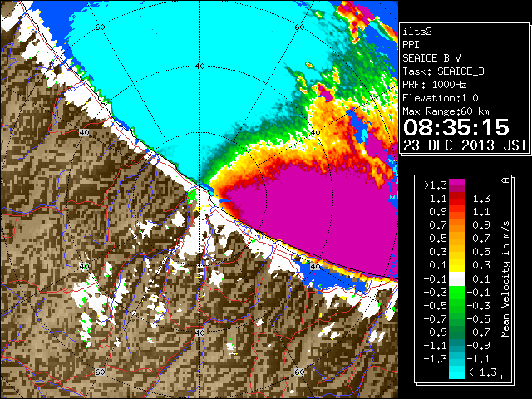Image resolution: width=532 pixels, height=399 pixels.
Task: Pick the white zero-velocity band in the legend
Action: pos(457,279)
